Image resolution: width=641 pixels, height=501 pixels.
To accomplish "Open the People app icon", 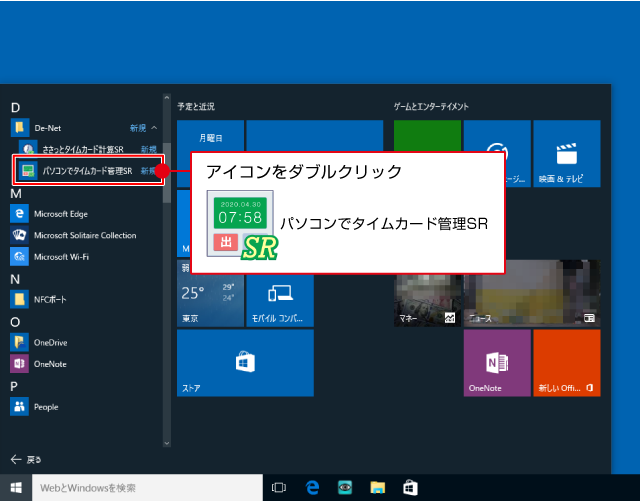I will click(x=20, y=407).
